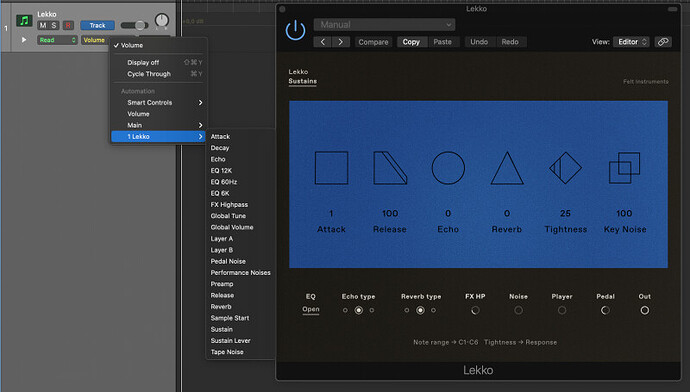
Task: Click the Out knob
Action: [645, 310]
